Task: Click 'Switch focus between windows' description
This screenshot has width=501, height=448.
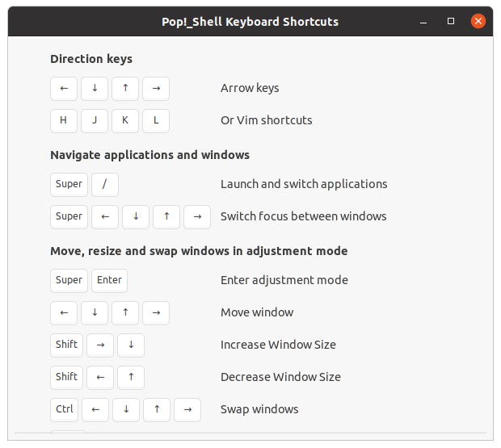Action: pyautogui.click(x=303, y=216)
